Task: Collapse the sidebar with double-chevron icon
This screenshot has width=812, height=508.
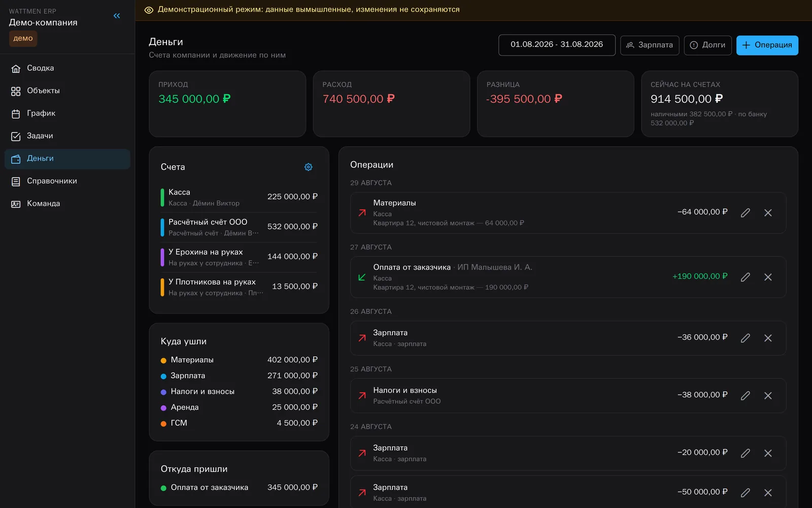Action: 117,16
